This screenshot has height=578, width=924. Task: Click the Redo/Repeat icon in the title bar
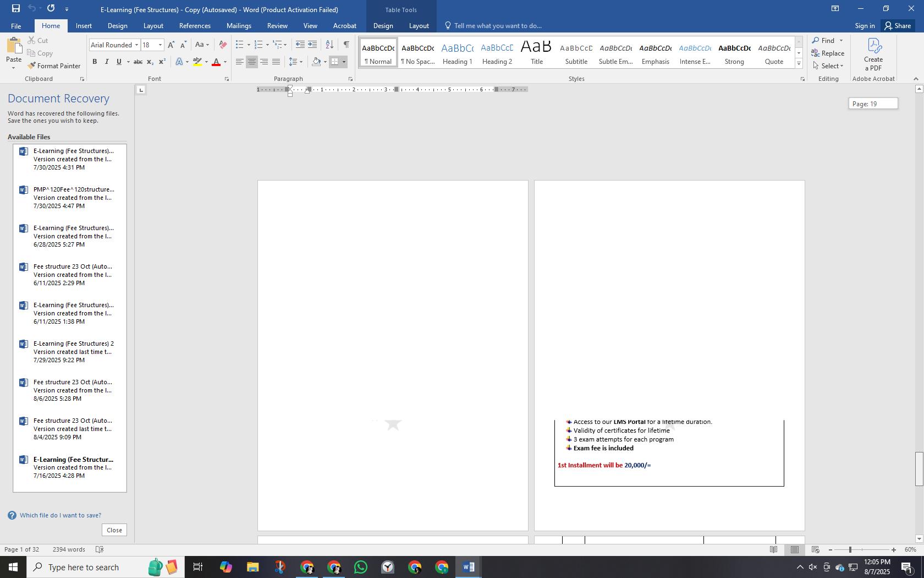coord(51,8)
